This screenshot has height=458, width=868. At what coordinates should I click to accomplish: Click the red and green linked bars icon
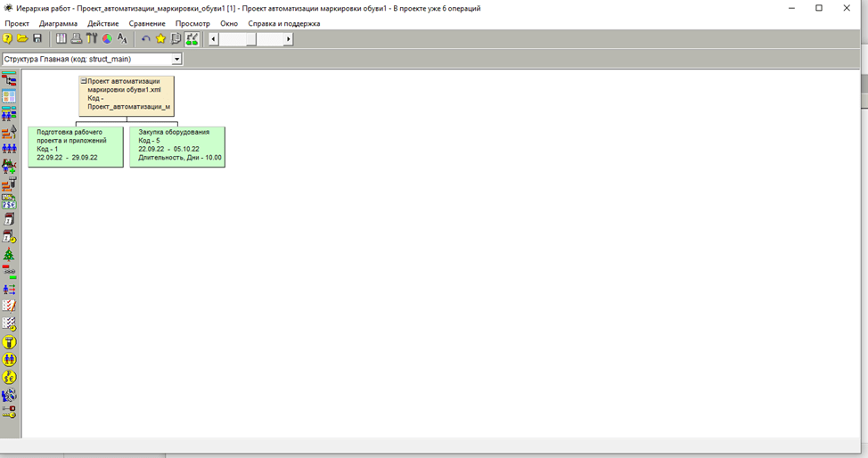(9, 272)
